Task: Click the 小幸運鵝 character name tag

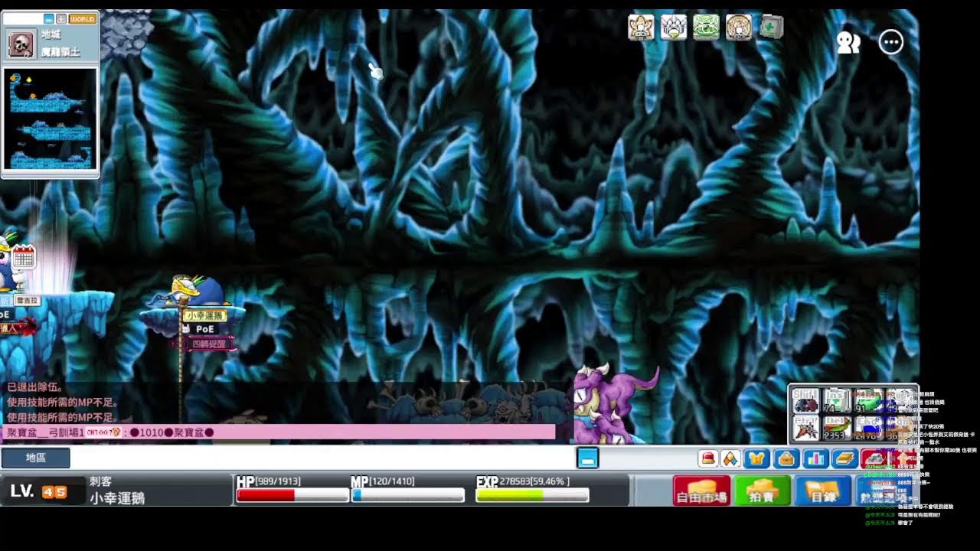Action: 204,315
